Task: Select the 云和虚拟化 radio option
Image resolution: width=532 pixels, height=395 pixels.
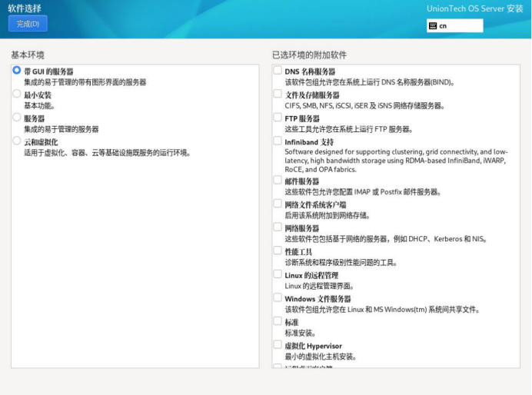Action: tap(17, 141)
